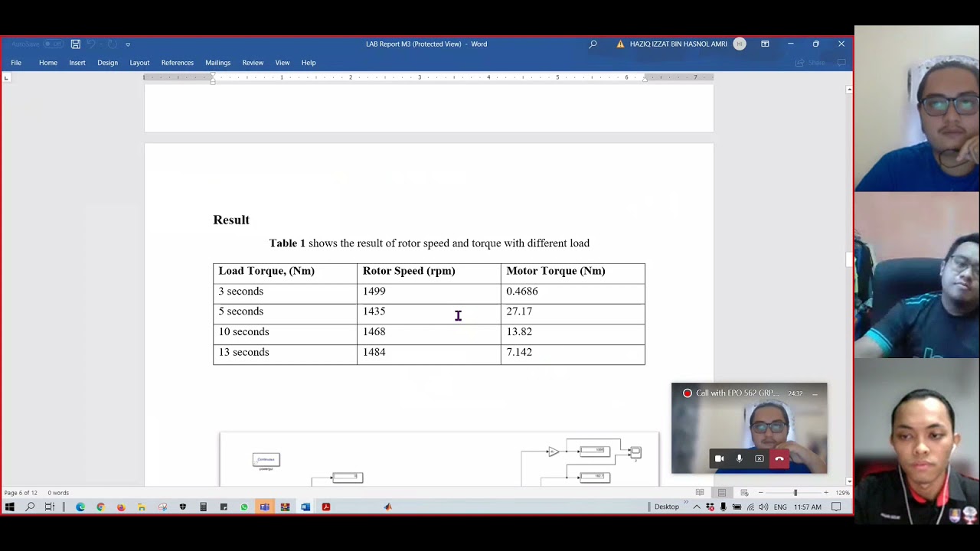Select the References tab
Image resolution: width=980 pixels, height=551 pixels.
178,63
